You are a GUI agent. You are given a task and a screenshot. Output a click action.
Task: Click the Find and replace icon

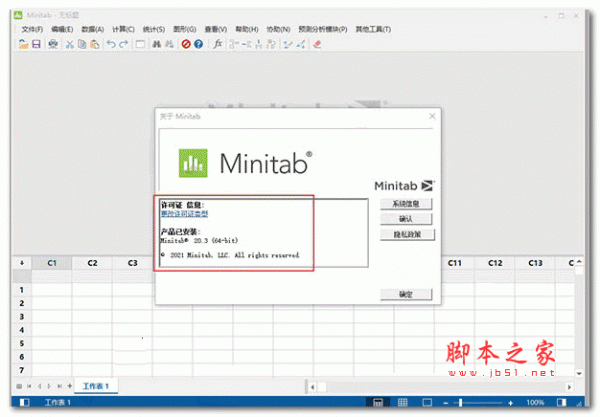[x=169, y=44]
